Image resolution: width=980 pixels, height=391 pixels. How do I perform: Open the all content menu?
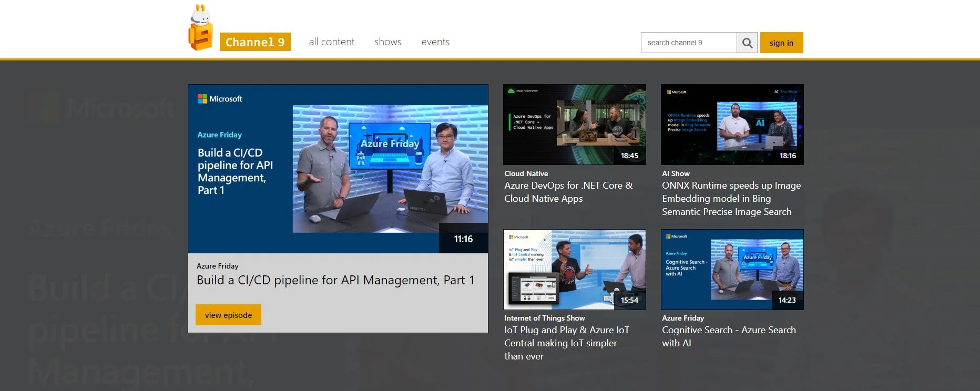click(332, 42)
